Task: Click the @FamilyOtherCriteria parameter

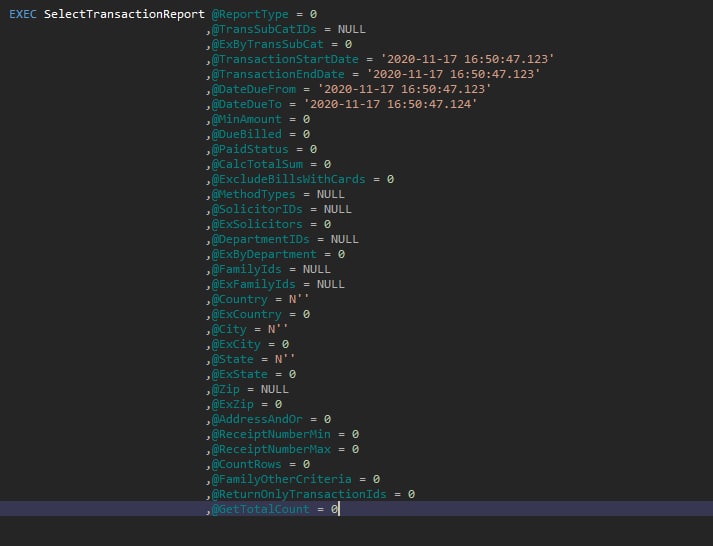Action: pyautogui.click(x=281, y=479)
